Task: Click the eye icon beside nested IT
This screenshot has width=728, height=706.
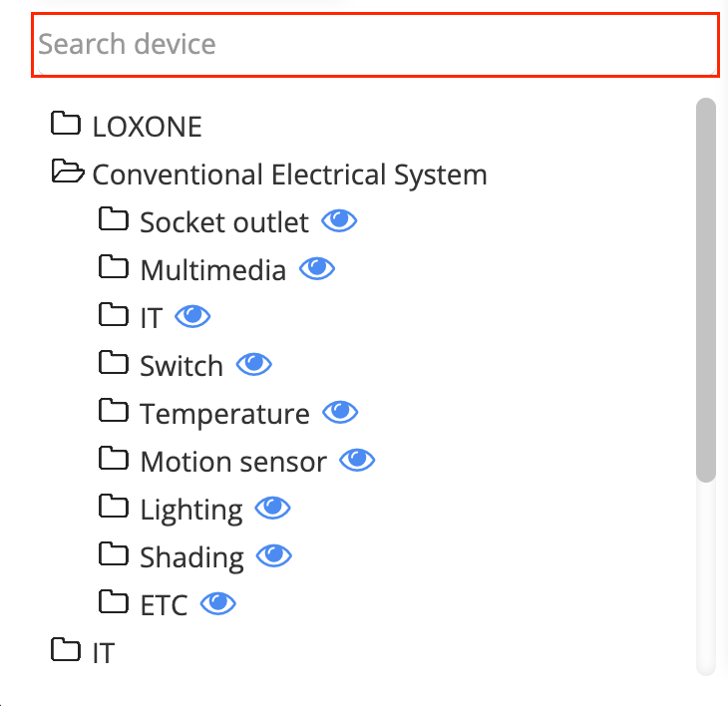Action: tap(192, 316)
